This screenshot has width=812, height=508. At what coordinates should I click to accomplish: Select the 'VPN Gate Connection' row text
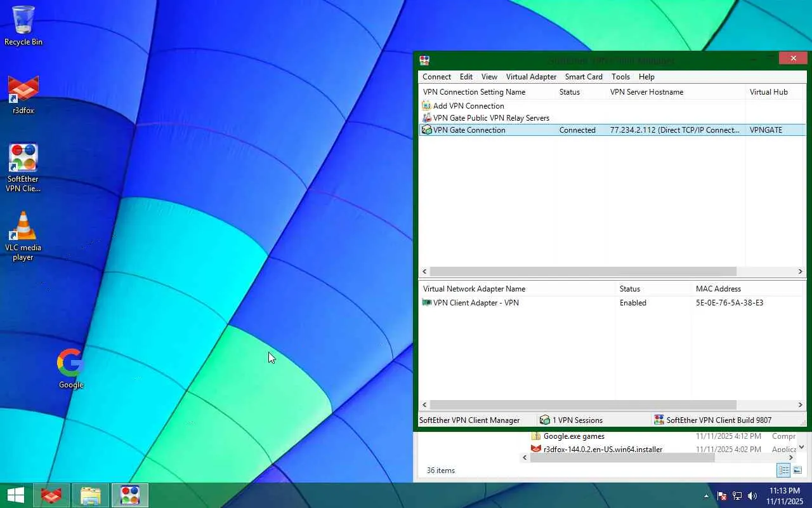(x=469, y=130)
